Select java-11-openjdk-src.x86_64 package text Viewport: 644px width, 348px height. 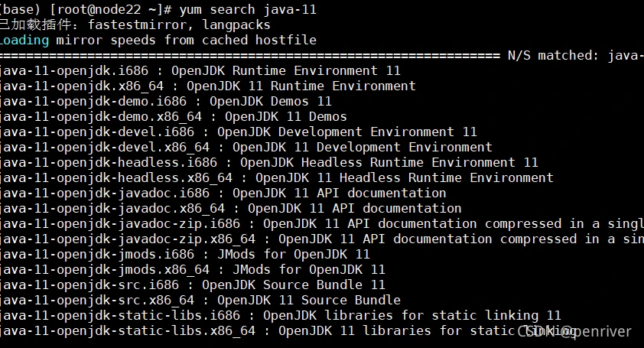[x=97, y=301]
